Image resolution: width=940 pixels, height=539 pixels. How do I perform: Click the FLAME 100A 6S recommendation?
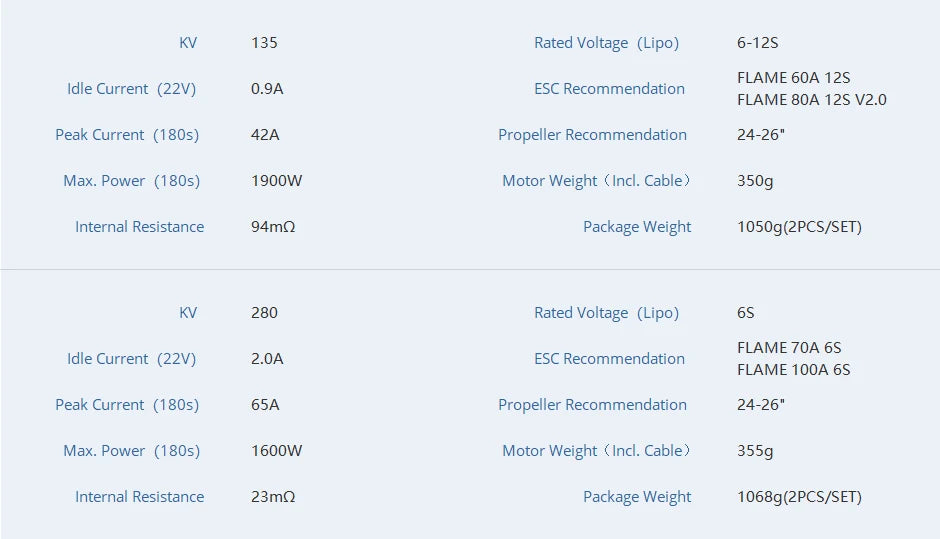pos(793,370)
